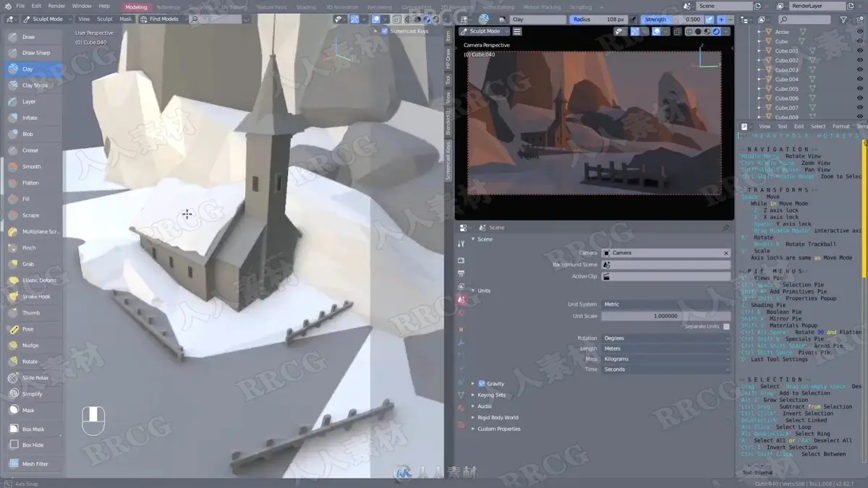Toggle the Gravity checkbox
Image resolution: width=868 pixels, height=488 pixels.
point(481,384)
